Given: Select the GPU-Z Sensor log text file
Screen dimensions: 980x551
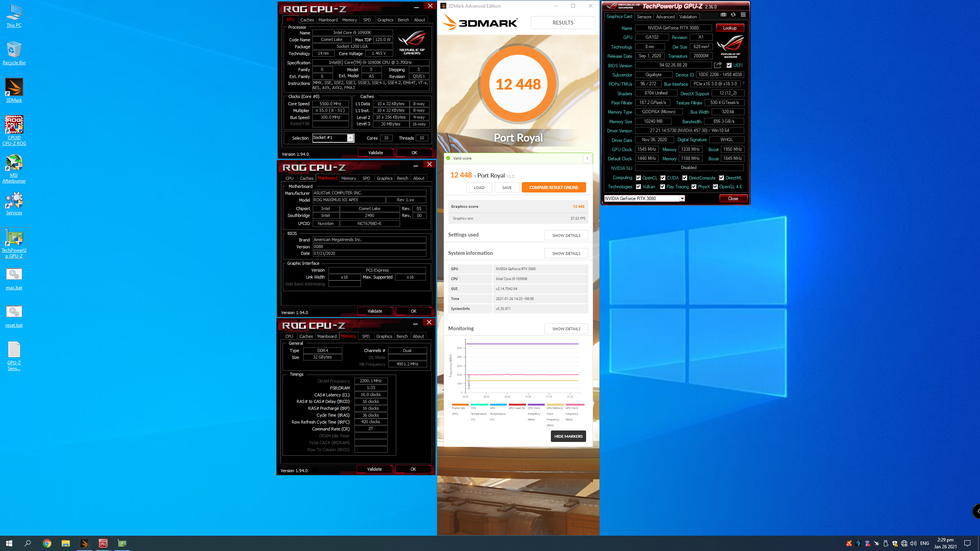Looking at the screenshot, I should [14, 356].
